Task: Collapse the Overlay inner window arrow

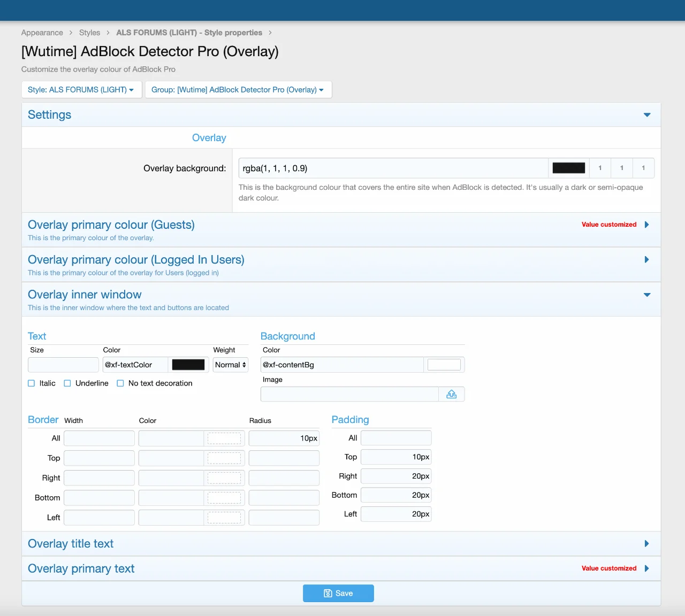Action: tap(647, 295)
